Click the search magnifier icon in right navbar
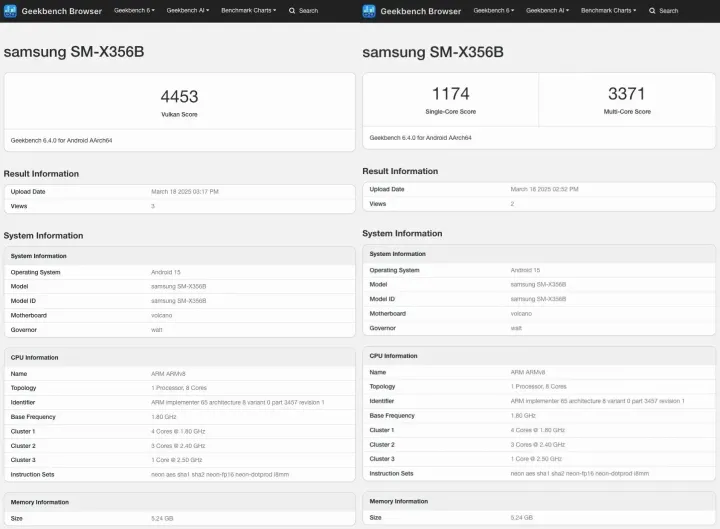The width and height of the screenshot is (720, 529). click(x=652, y=11)
